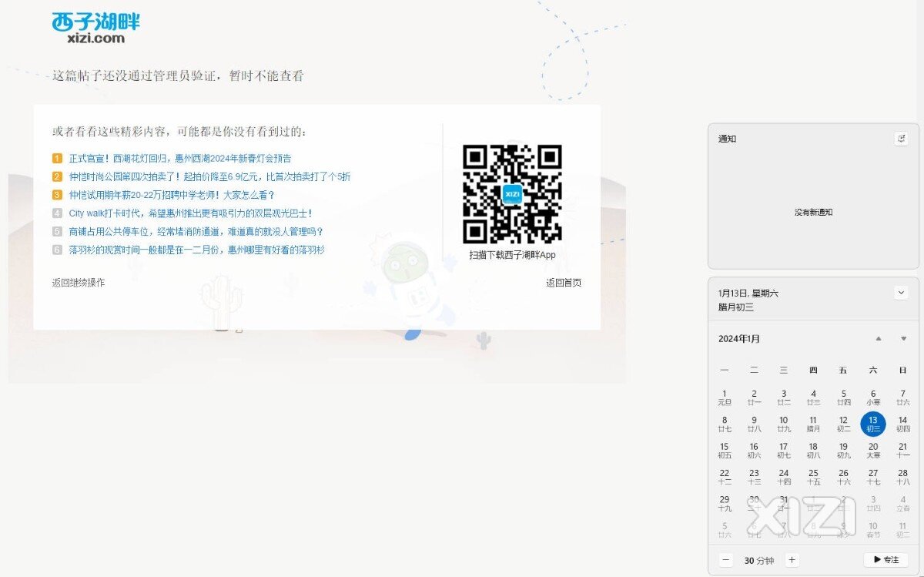The width and height of the screenshot is (924, 577).
Task: Decrease focus time with the minus button
Action: (x=726, y=560)
